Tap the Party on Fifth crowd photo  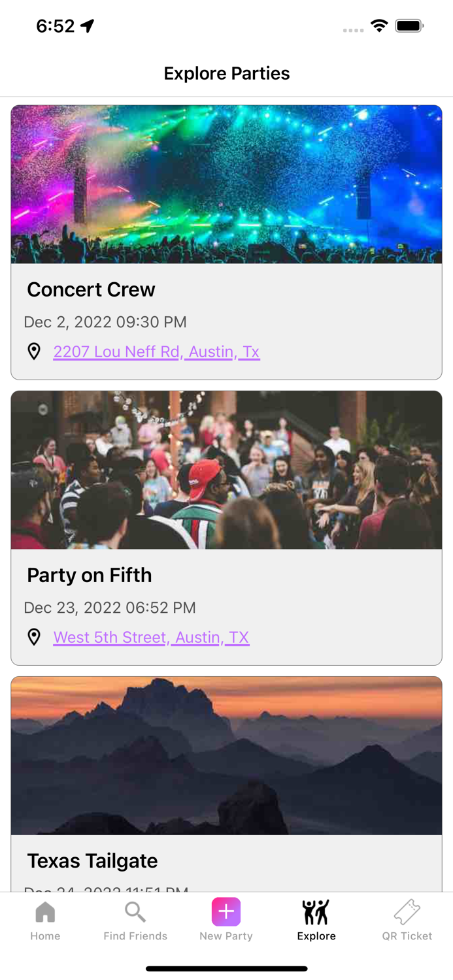226,470
